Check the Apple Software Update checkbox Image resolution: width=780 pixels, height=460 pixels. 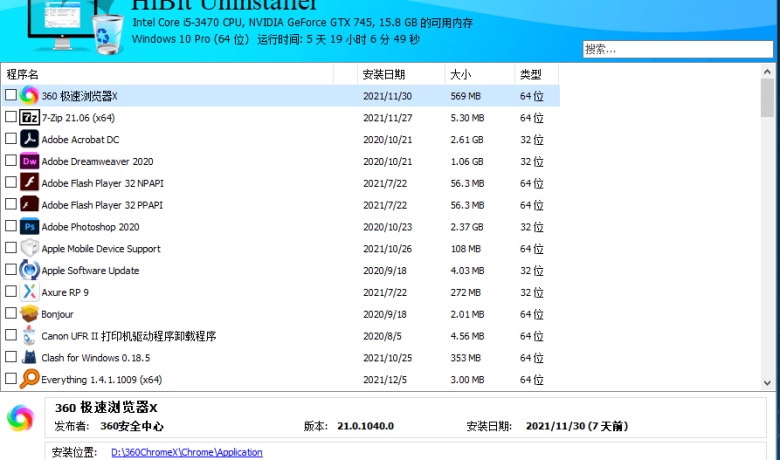[x=11, y=269]
